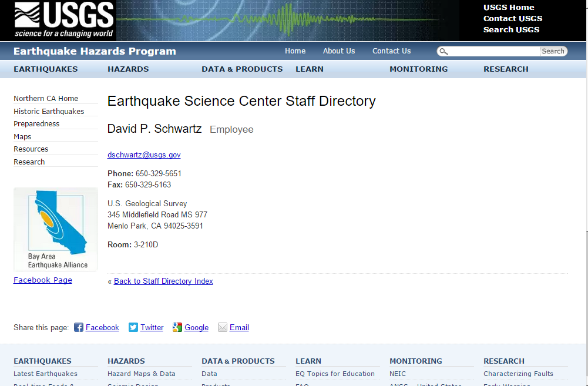Share page via Facebook text link
Screen dimensions: 588x386
point(102,327)
